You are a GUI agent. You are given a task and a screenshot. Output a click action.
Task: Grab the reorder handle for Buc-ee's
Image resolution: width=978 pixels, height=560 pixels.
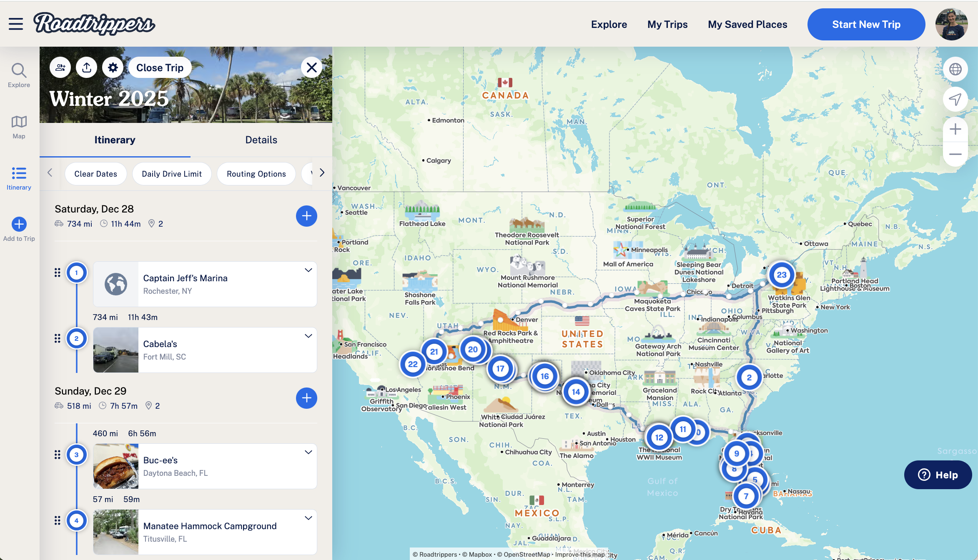[x=58, y=455]
